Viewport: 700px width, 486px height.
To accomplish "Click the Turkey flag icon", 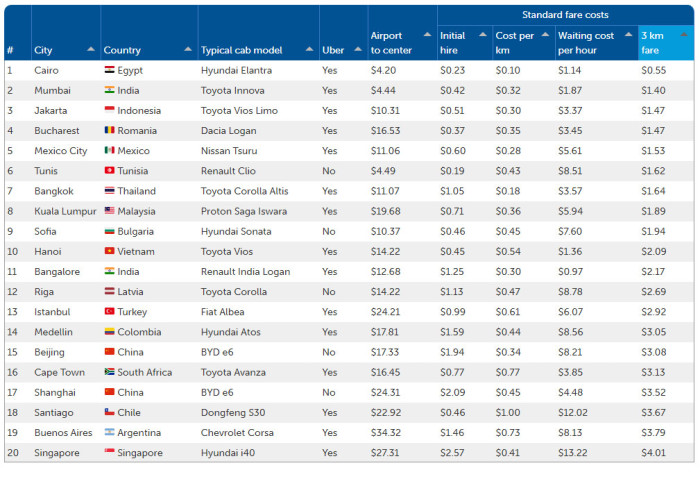I will pos(109,311).
